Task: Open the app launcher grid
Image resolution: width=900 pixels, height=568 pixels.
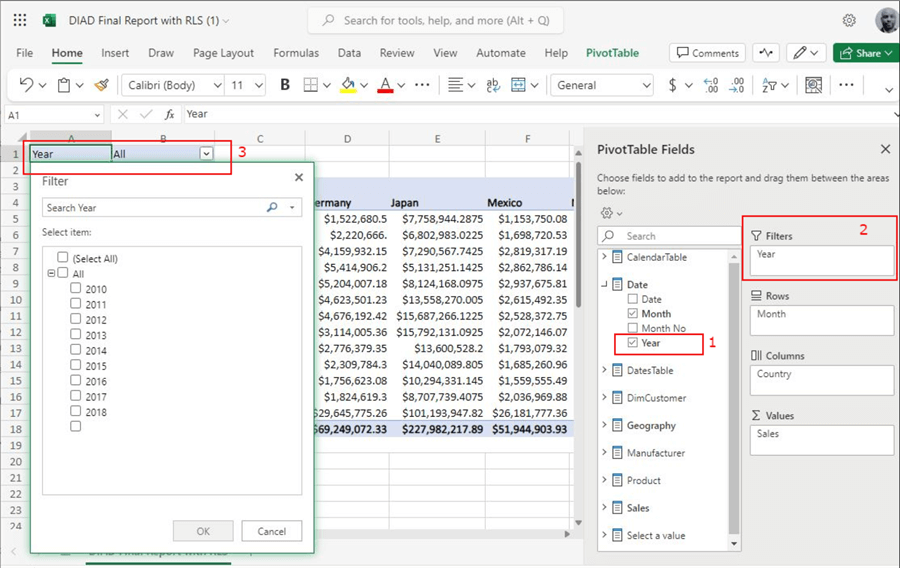Action: [20, 20]
